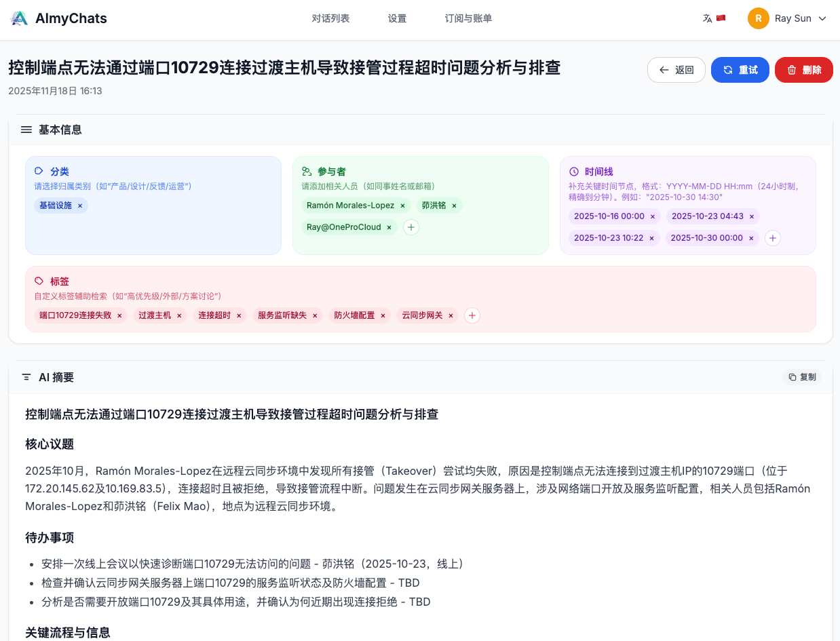Click the trash icon inside 删除 button
840x641 pixels.
[x=790, y=69]
